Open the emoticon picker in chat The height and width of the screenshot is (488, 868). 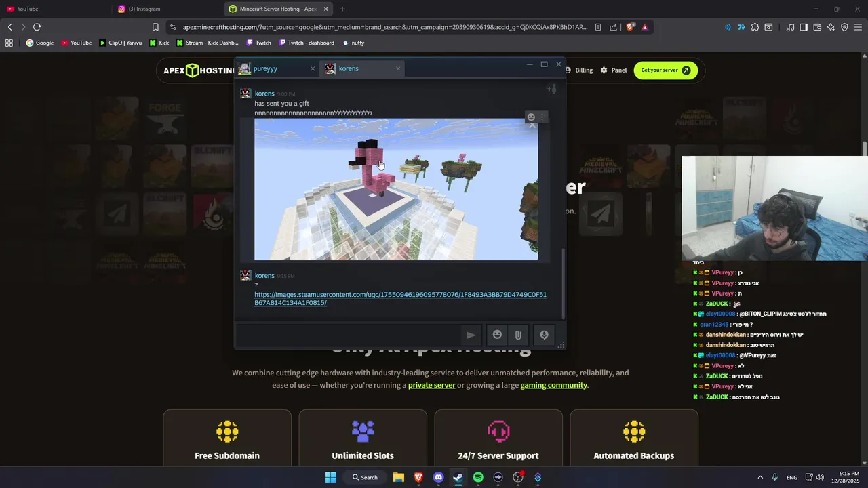pyautogui.click(x=497, y=335)
